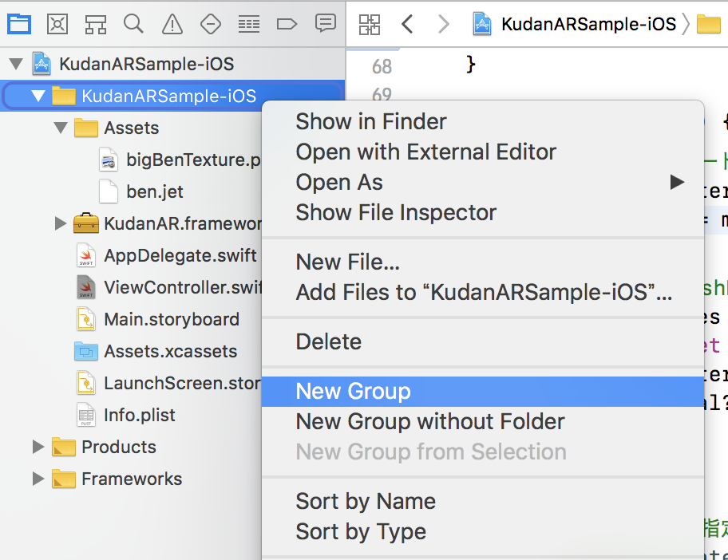Select ben.jet file name
Image resolution: width=728 pixels, height=560 pixels.
pos(155,191)
